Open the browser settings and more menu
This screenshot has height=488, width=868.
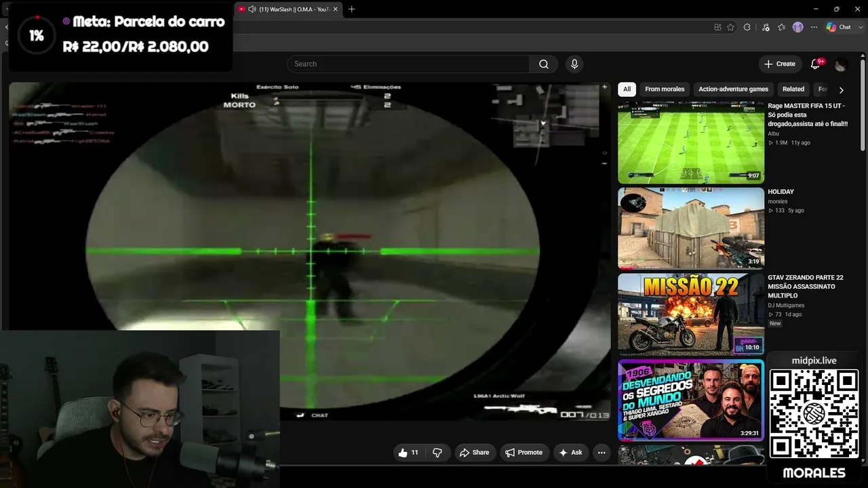point(813,27)
